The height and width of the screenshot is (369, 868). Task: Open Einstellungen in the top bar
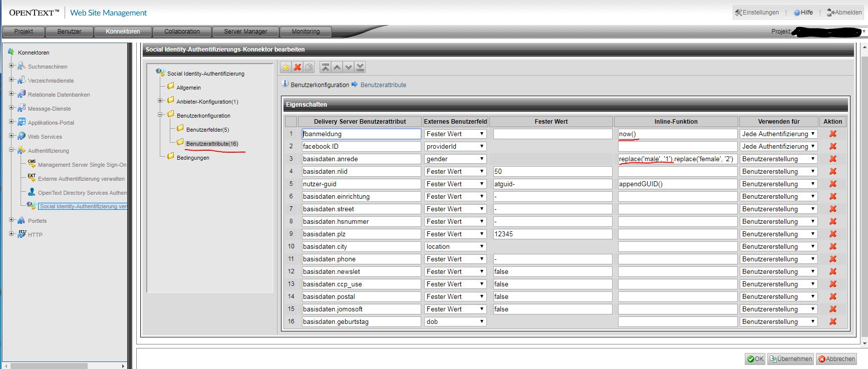[757, 13]
